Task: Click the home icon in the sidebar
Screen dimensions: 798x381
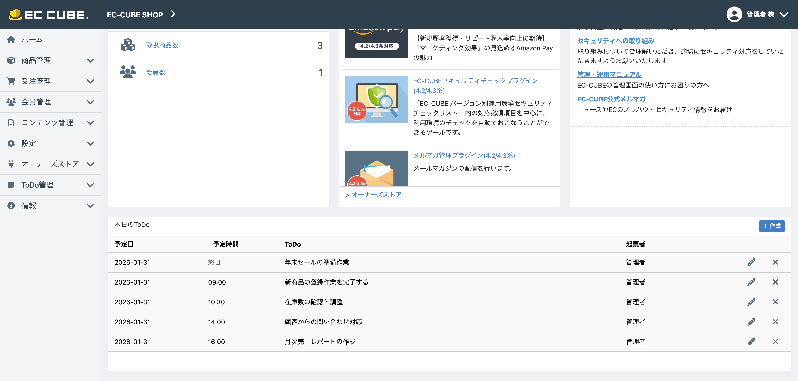Action: 11,40
